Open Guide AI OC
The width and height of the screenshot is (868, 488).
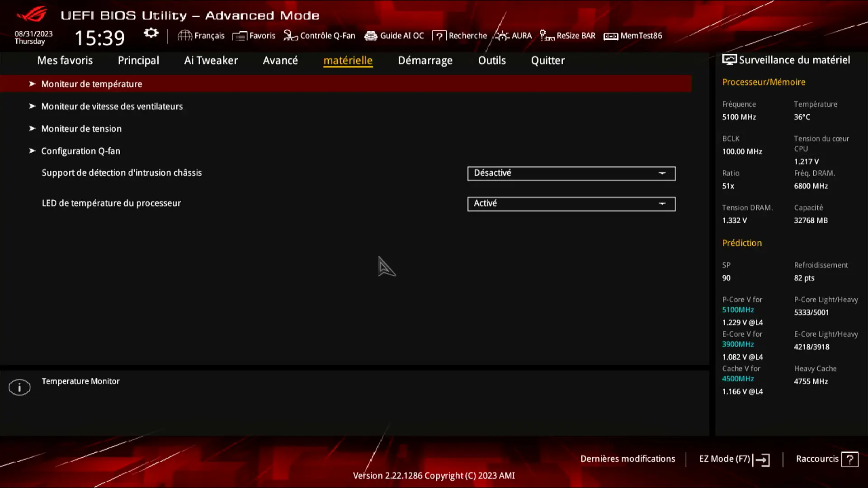click(402, 36)
